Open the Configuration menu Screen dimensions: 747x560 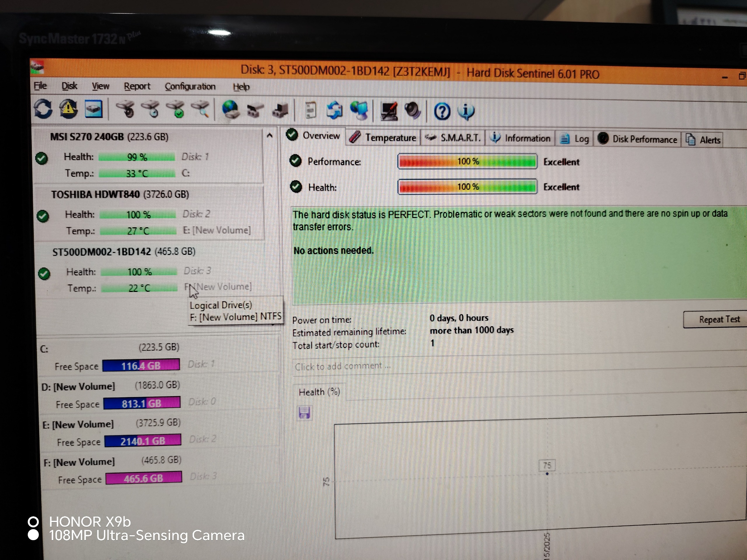(x=190, y=87)
